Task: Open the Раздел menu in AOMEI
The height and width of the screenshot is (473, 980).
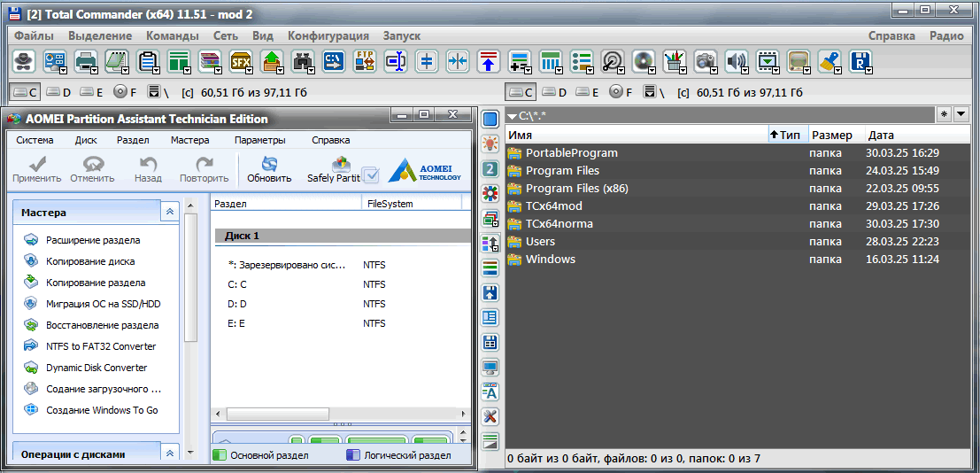Action: (133, 140)
